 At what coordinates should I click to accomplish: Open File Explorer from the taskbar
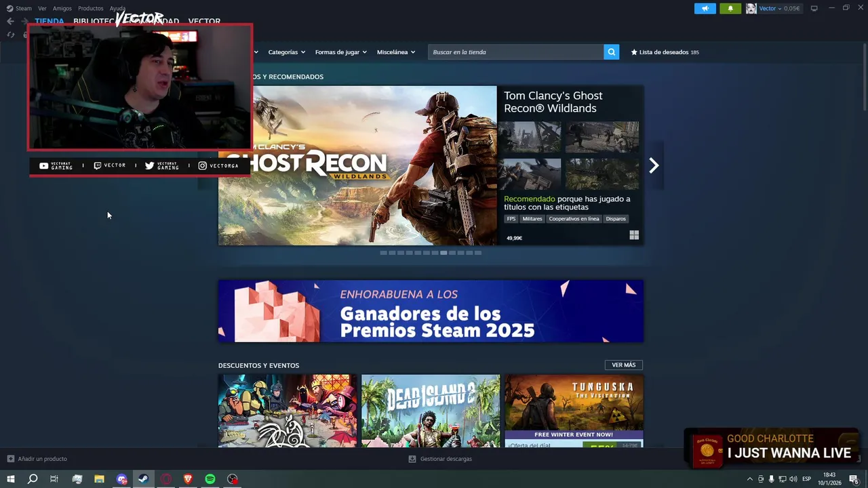click(99, 479)
